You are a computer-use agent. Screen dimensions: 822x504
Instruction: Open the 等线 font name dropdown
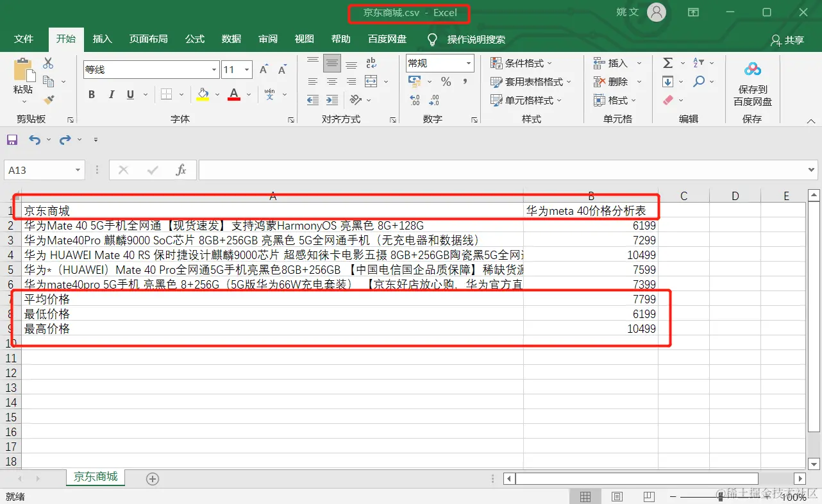pyautogui.click(x=212, y=69)
